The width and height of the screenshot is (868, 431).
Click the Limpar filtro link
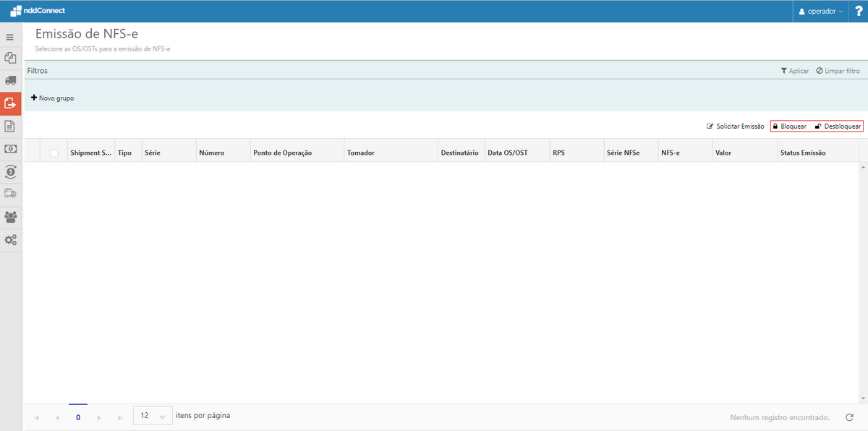(x=838, y=71)
